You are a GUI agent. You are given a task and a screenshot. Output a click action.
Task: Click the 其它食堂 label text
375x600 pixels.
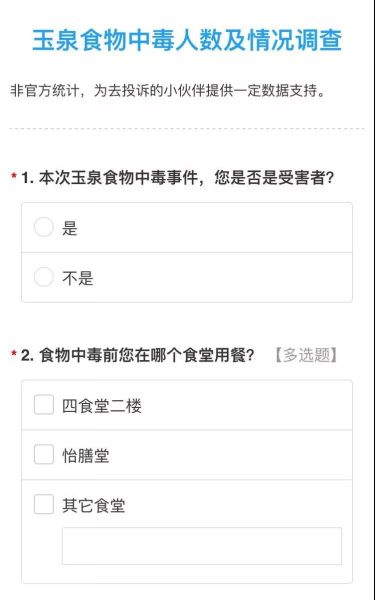(94, 505)
